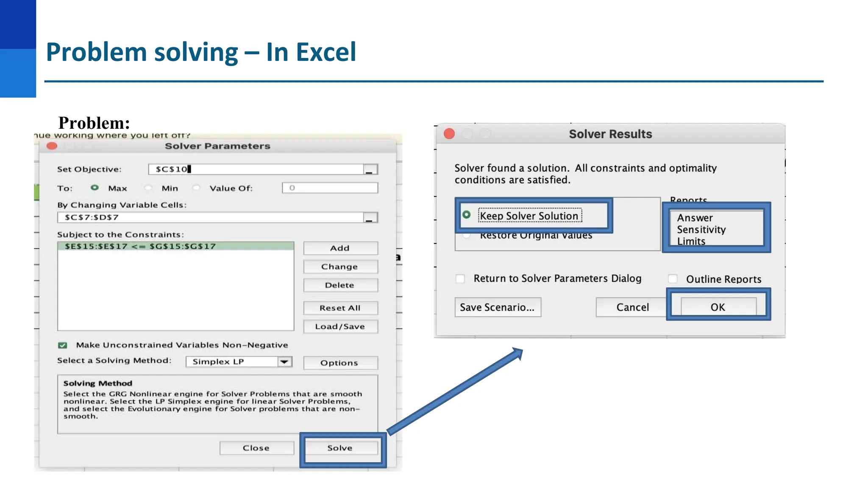Click the Delete constraint button
This screenshot has width=868, height=488.
[340, 286]
